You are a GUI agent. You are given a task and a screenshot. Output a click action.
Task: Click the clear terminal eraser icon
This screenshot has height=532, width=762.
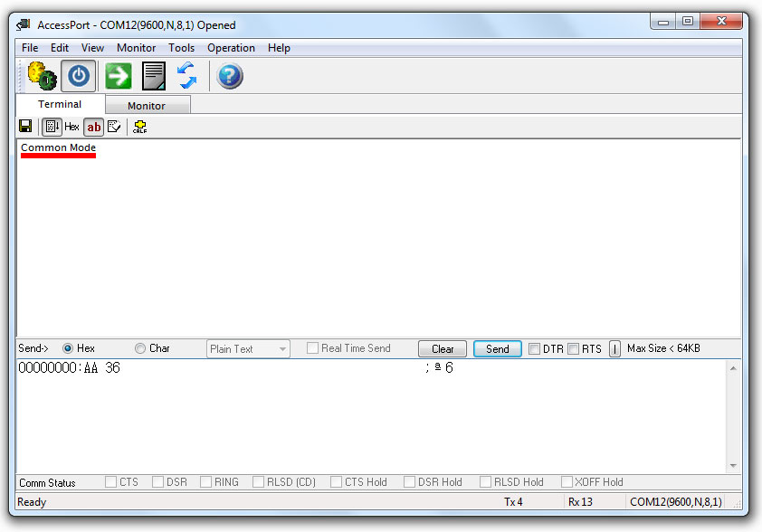[x=114, y=127]
